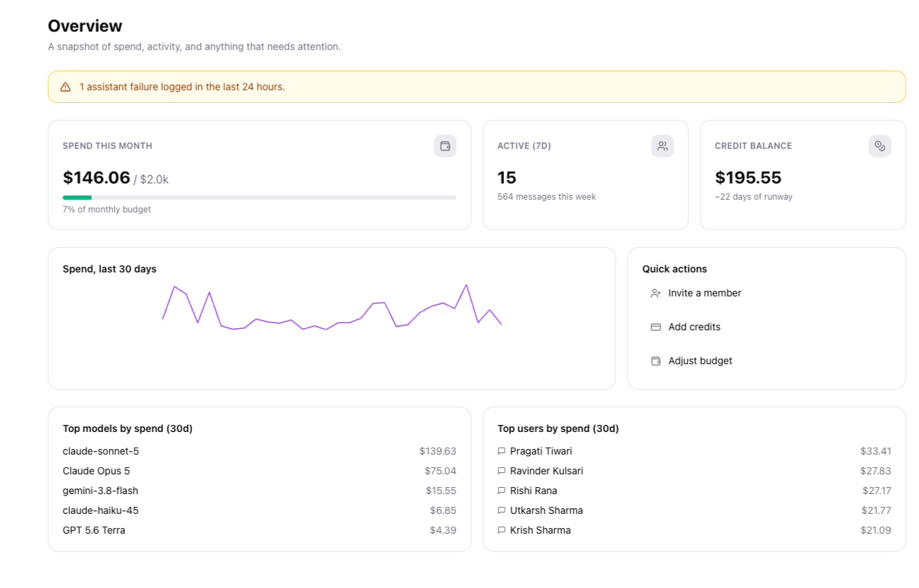The height and width of the screenshot is (588, 919).
Task: Select Utkarsh Sharma in top users list
Action: 695,510
